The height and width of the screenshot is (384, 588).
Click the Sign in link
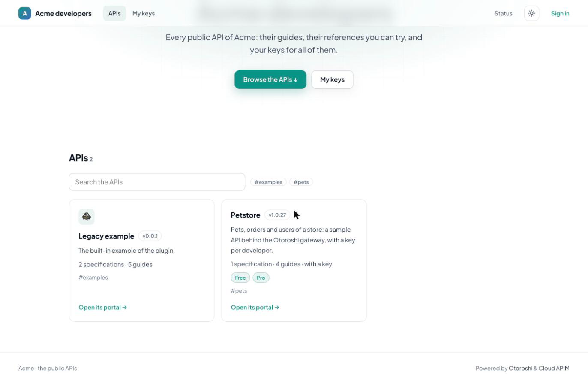click(x=560, y=13)
